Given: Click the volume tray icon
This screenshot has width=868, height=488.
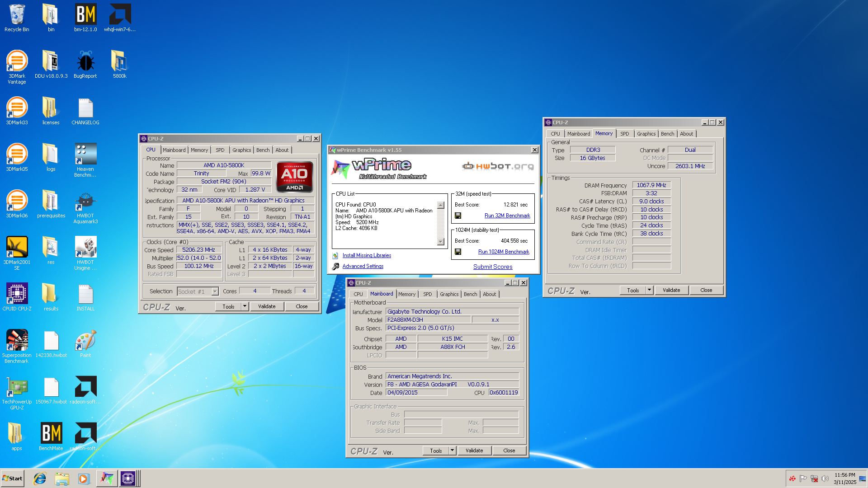Looking at the screenshot, I should (825, 479).
